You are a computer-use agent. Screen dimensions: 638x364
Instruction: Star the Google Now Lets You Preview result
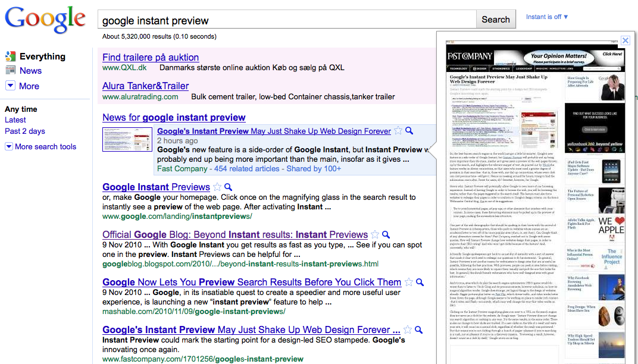click(408, 282)
